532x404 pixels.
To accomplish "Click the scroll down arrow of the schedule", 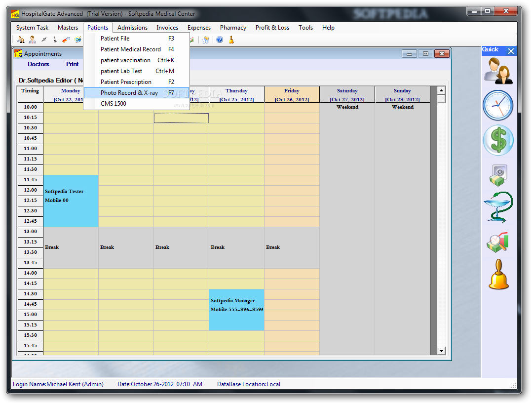I will pos(441,351).
